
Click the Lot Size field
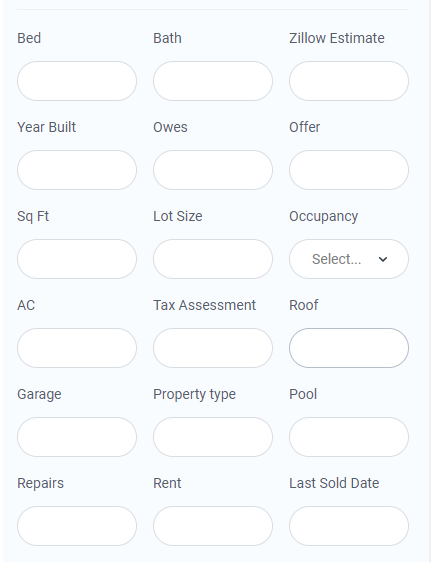point(213,259)
